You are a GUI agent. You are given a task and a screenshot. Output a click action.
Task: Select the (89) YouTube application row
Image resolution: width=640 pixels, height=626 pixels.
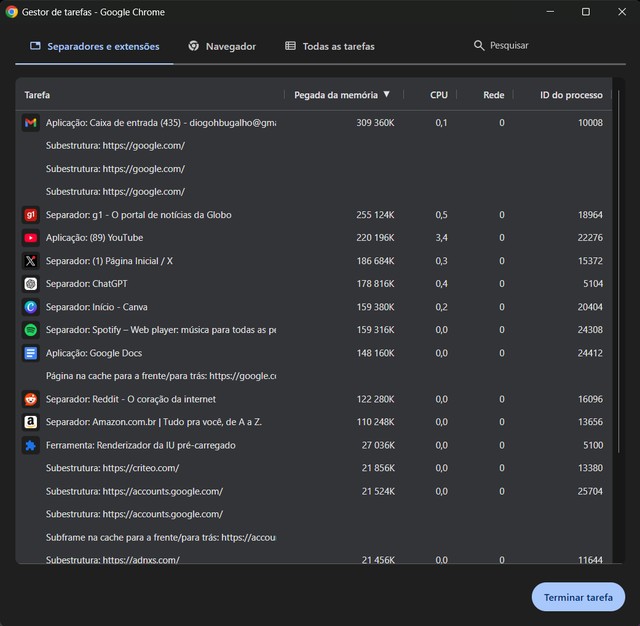pos(313,238)
